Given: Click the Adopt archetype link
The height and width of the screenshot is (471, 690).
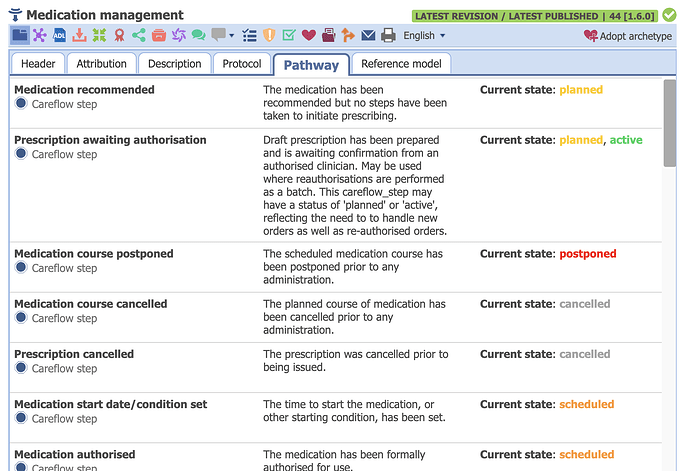Looking at the screenshot, I should (x=628, y=36).
